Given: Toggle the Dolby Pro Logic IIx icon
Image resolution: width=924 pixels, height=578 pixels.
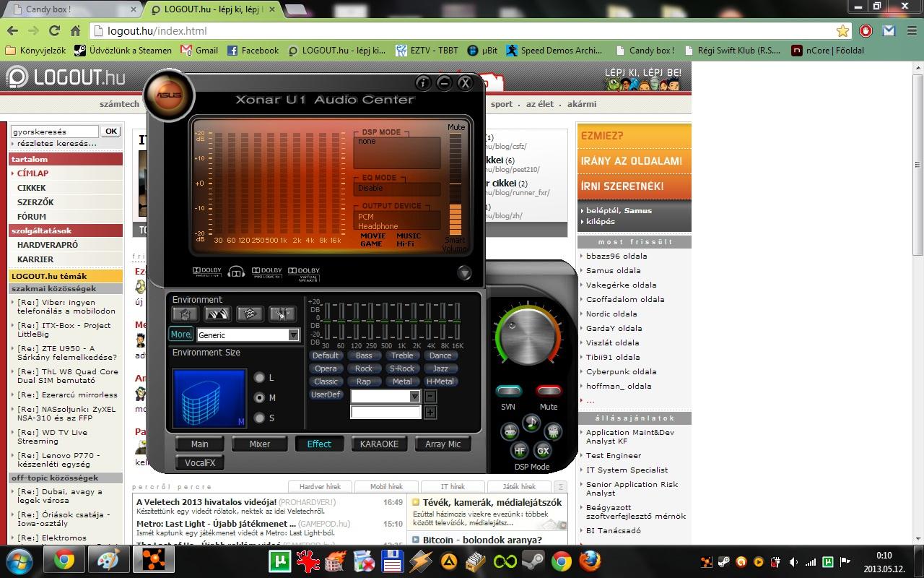Looking at the screenshot, I should coord(266,272).
